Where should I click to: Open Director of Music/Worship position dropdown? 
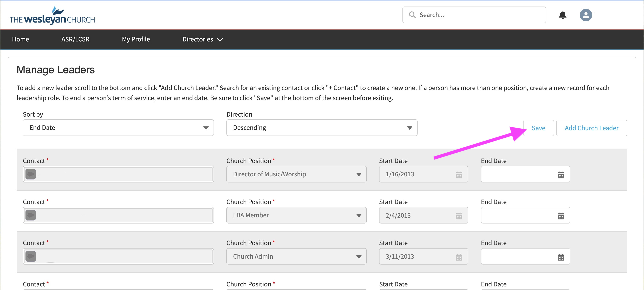tap(296, 174)
